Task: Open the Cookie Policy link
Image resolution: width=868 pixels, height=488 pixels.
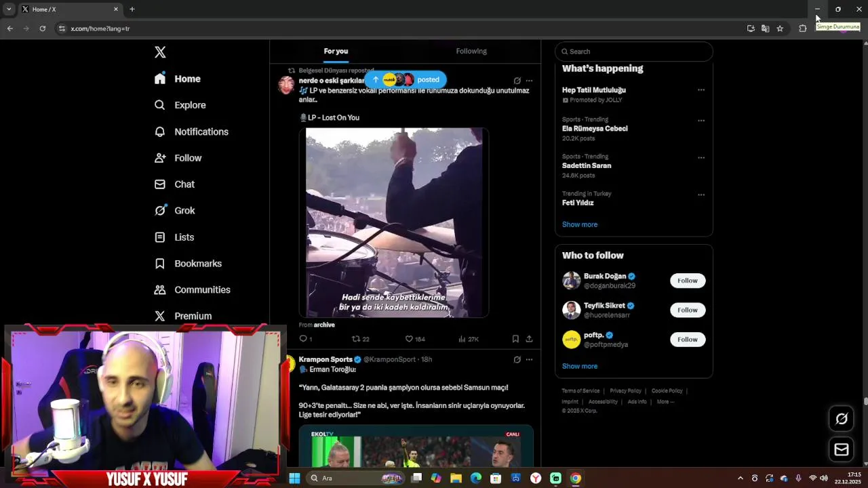Action: coord(667,391)
